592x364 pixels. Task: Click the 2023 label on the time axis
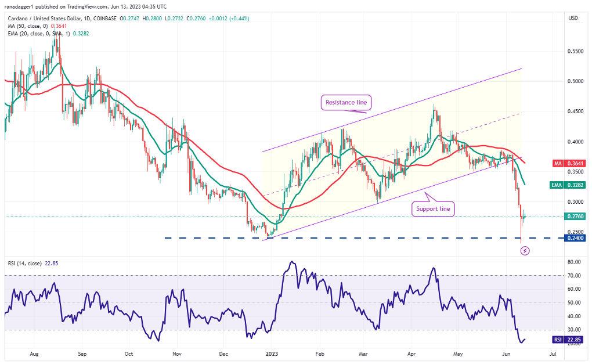[x=272, y=354]
